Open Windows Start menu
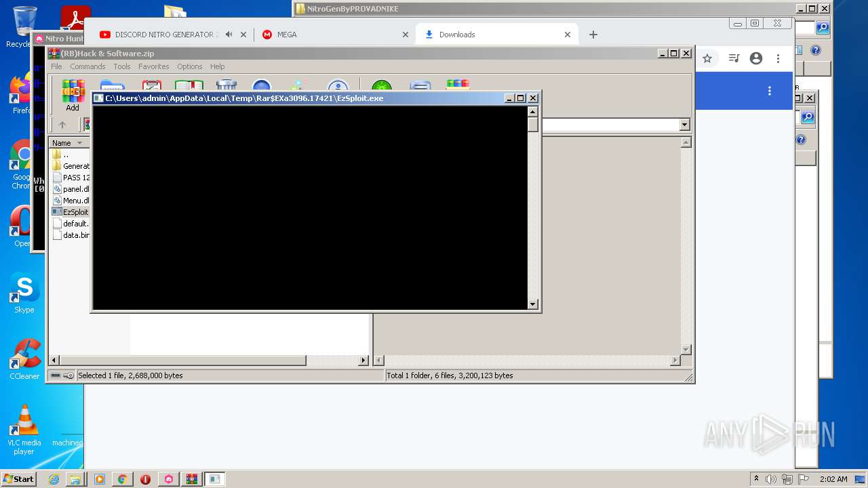The height and width of the screenshot is (488, 868). coord(18,479)
